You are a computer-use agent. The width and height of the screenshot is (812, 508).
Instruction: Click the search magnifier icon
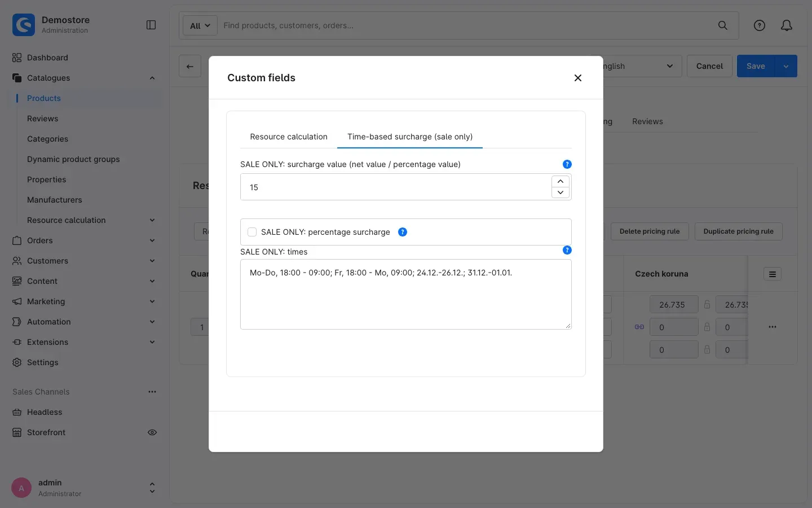tap(722, 25)
